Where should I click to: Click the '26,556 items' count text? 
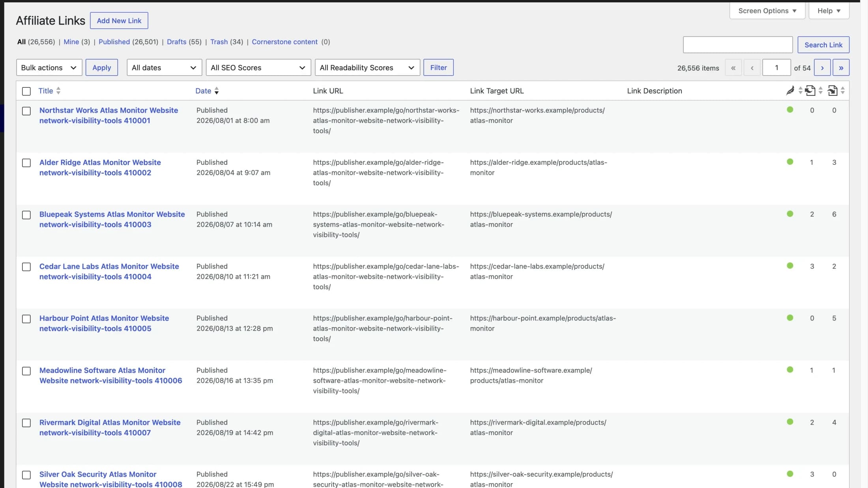(x=698, y=68)
